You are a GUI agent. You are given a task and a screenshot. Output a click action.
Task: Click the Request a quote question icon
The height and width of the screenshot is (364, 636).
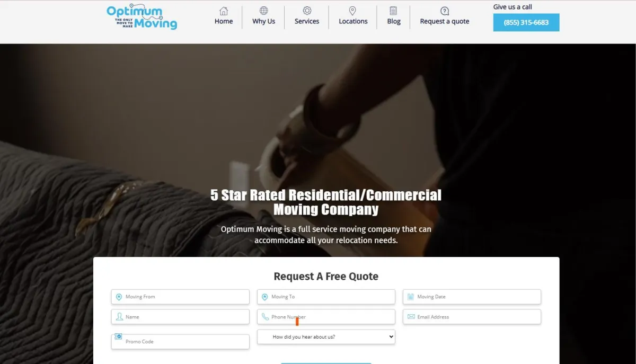445,11
